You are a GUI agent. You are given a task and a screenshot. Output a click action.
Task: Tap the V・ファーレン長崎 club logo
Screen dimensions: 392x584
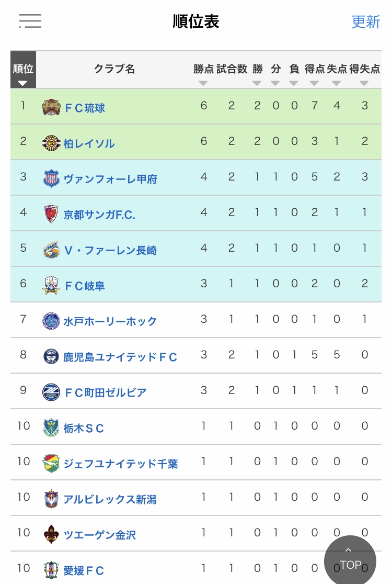pos(51,250)
